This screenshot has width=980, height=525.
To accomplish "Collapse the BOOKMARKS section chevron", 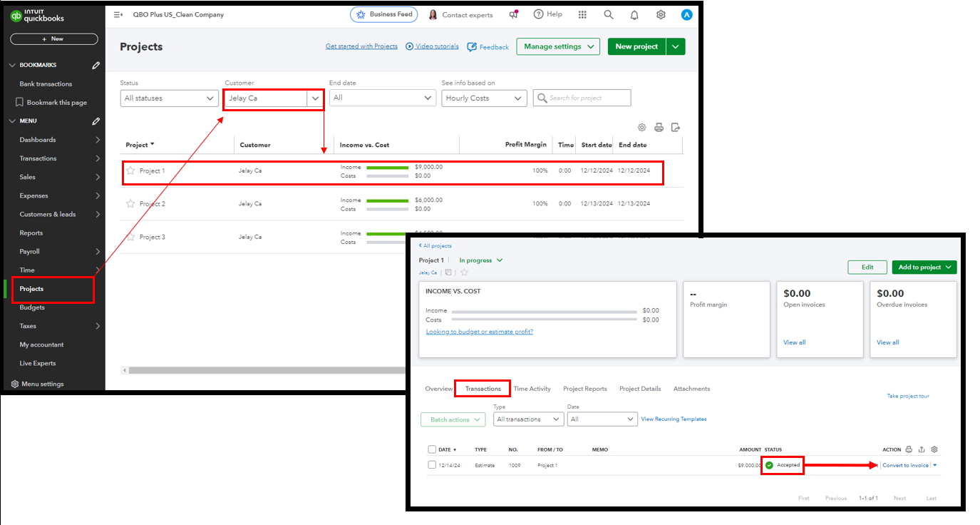I will (11, 65).
